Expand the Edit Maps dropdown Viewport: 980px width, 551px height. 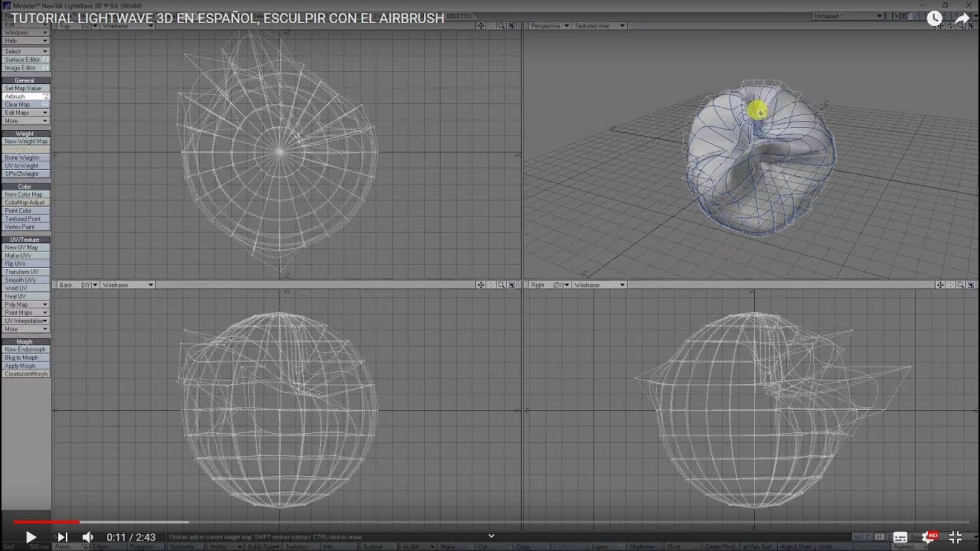tap(26, 112)
